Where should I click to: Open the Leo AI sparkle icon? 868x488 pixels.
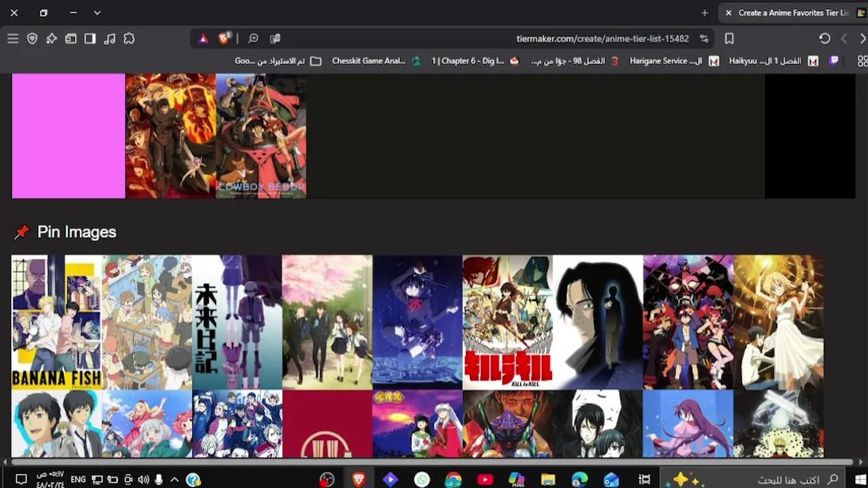[52, 39]
